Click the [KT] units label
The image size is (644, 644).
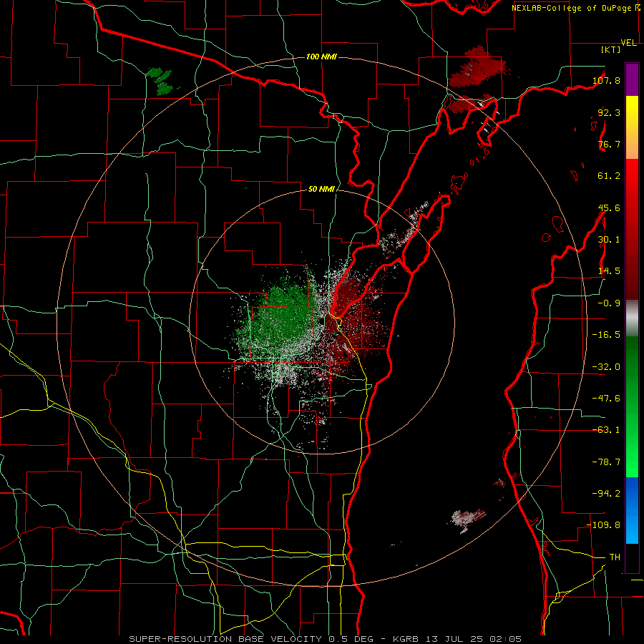point(610,49)
